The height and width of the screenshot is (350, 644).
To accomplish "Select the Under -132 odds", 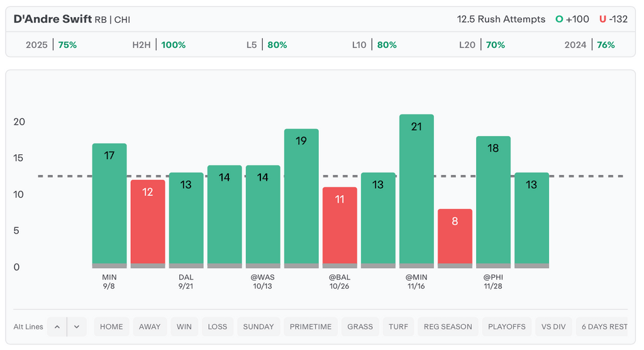I will tap(613, 19).
